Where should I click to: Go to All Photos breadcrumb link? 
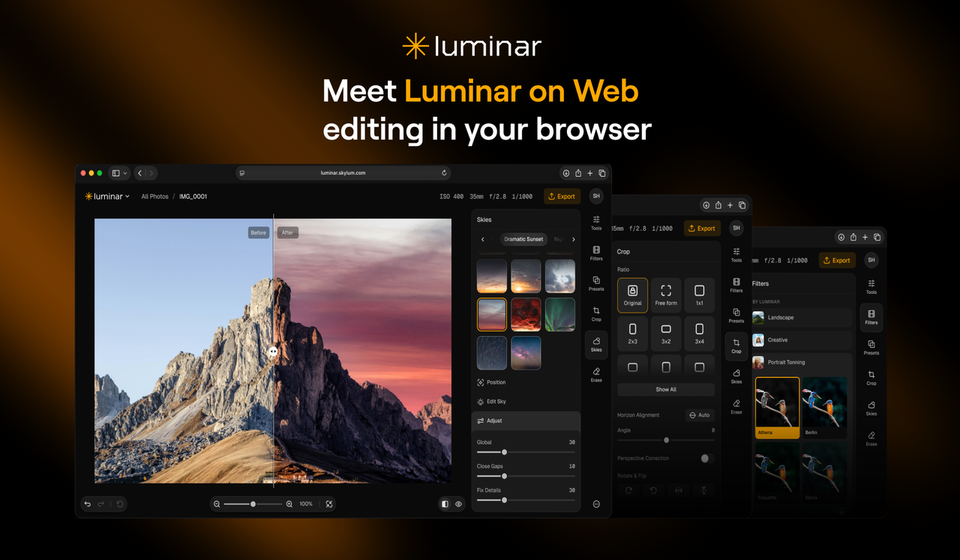pos(154,196)
